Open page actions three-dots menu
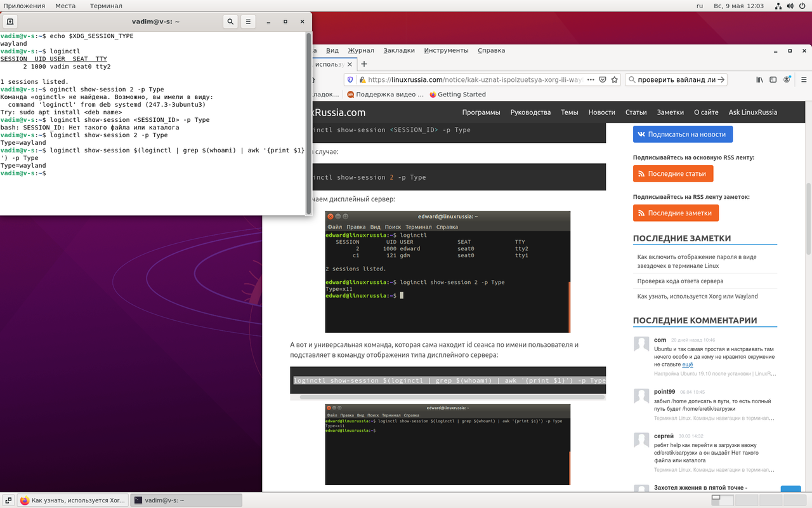Image resolution: width=812 pixels, height=508 pixels. [x=591, y=80]
